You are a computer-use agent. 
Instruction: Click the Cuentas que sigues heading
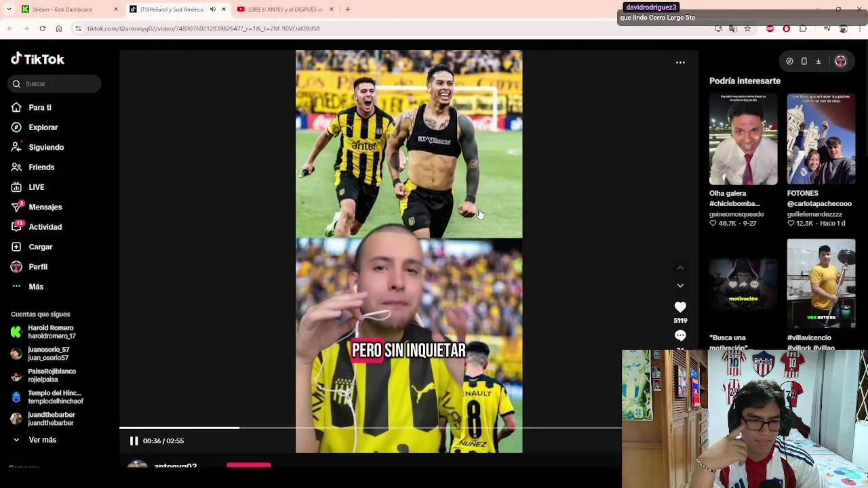(x=41, y=314)
